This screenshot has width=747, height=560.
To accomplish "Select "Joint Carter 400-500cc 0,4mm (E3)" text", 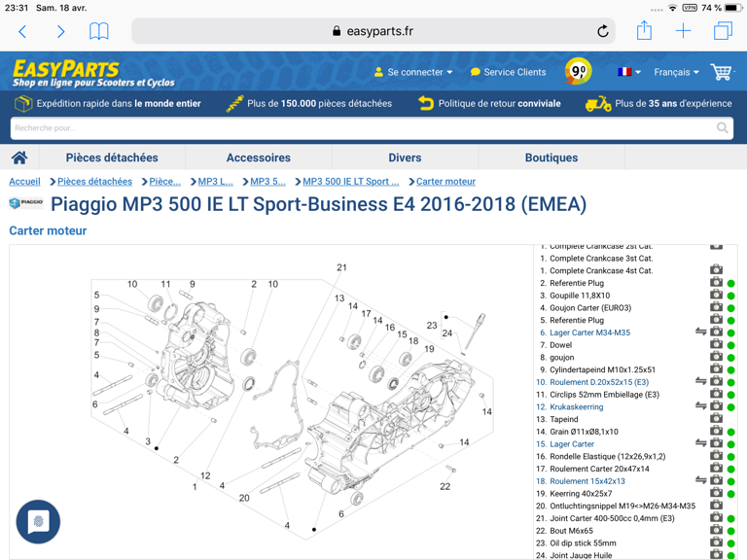I will (612, 518).
